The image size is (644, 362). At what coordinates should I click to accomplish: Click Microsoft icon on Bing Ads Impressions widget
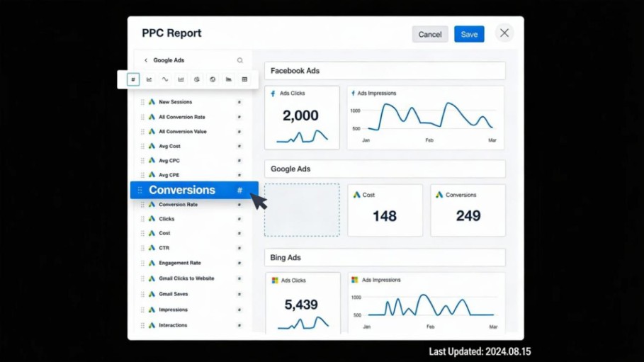click(354, 280)
